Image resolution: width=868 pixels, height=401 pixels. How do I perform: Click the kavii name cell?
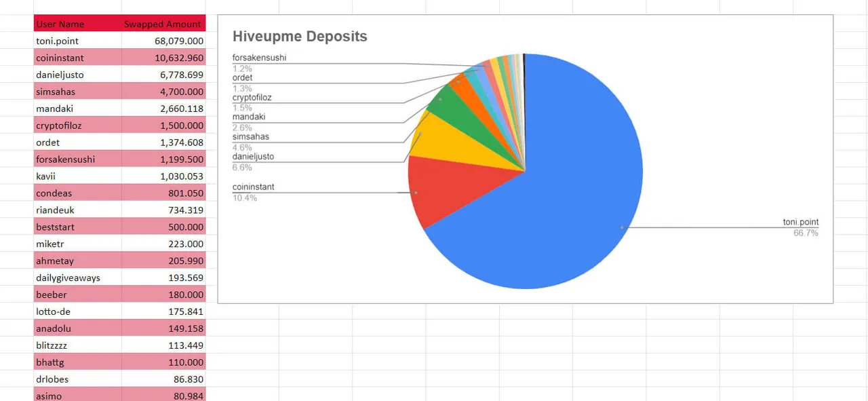[78, 176]
